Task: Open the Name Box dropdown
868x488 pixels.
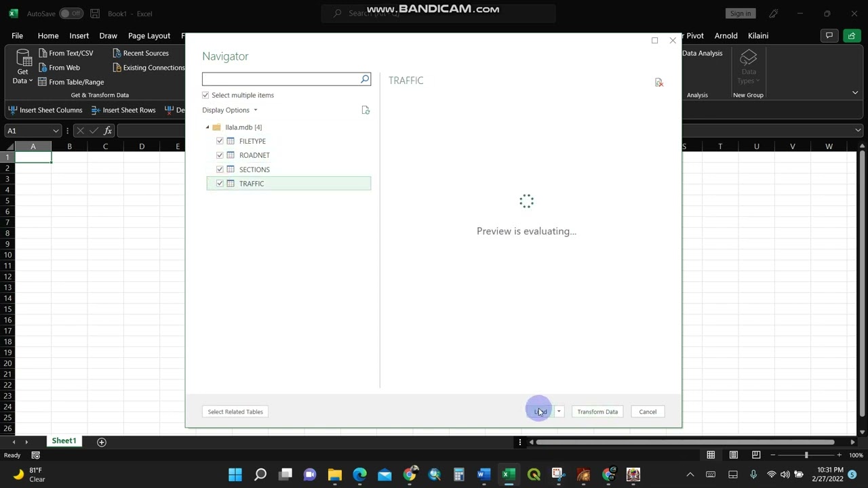Action: click(x=56, y=131)
